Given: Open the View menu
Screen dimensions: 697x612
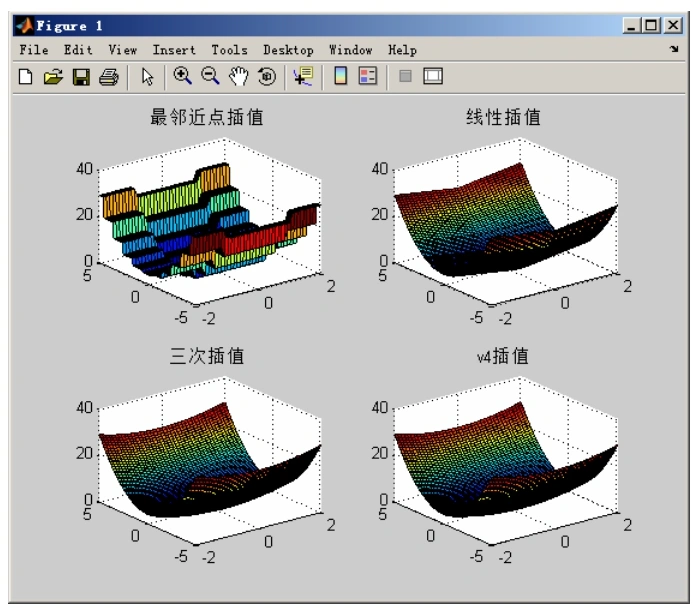Looking at the screenshot, I should (123, 50).
